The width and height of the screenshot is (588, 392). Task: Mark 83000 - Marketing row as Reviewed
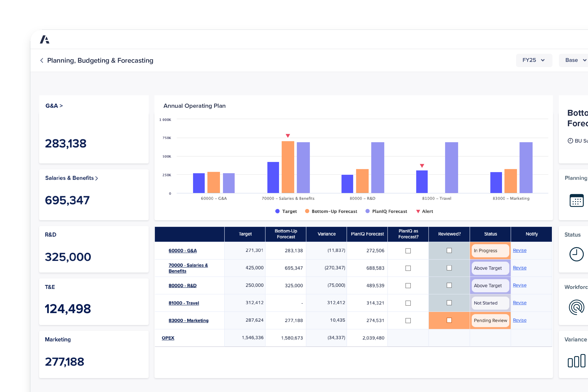(x=449, y=320)
